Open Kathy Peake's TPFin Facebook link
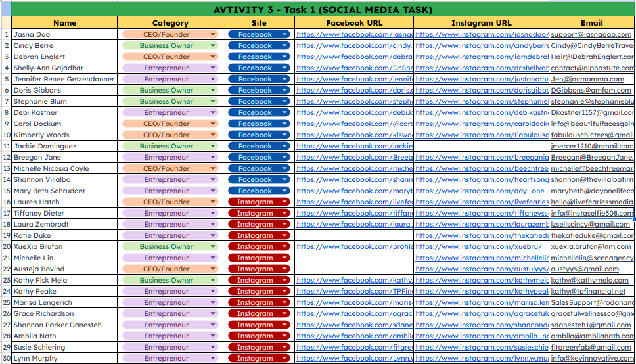This screenshot has width=636, height=364. (x=355, y=291)
